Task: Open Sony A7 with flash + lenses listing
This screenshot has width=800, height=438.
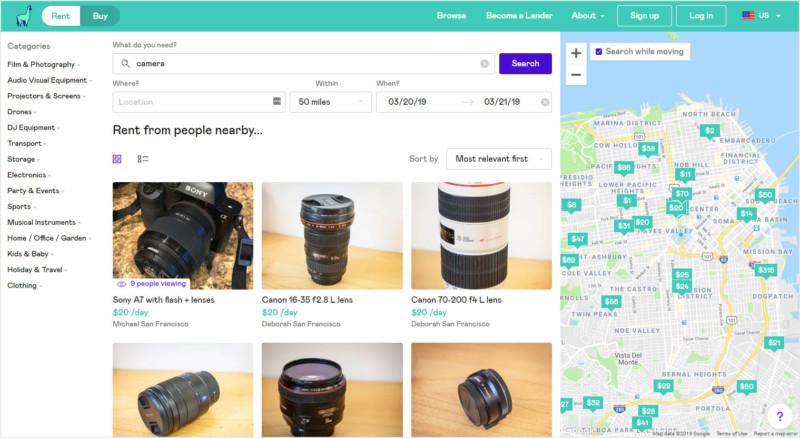Action: [x=163, y=300]
